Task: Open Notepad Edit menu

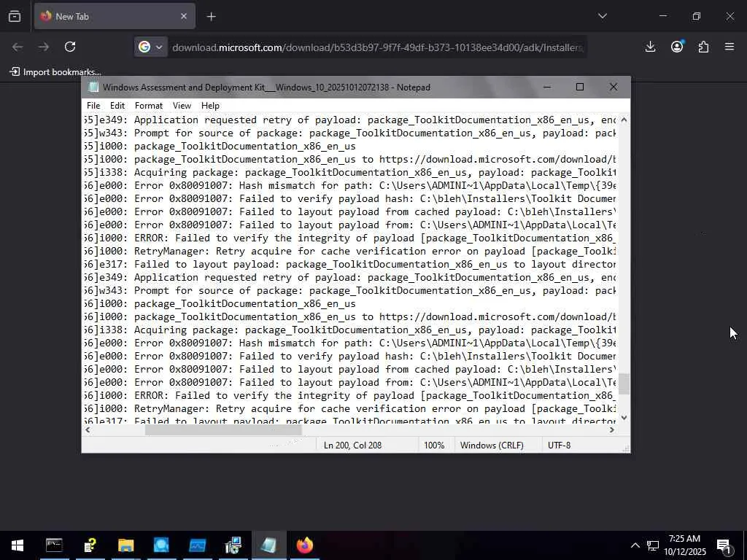Action: [117, 106]
